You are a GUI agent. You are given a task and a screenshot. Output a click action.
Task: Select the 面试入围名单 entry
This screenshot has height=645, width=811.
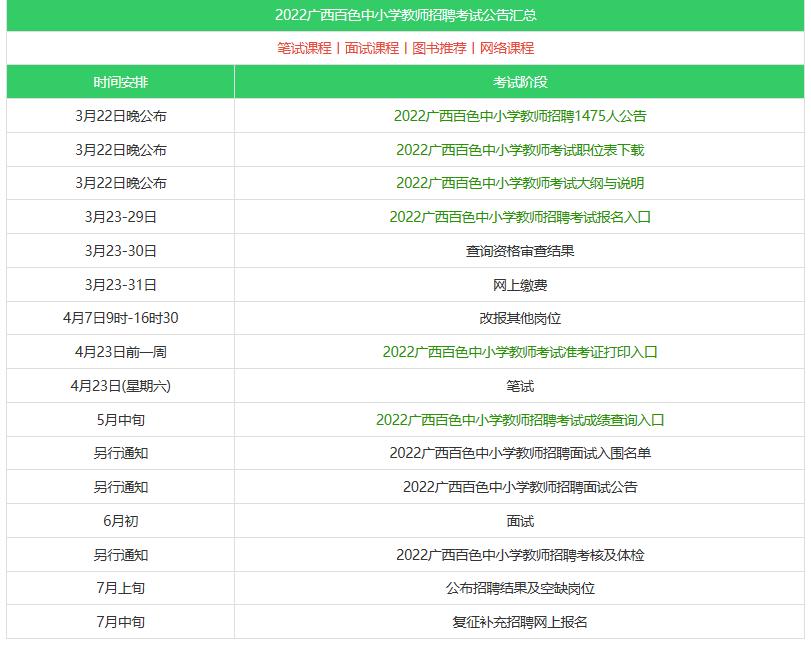[521, 453]
